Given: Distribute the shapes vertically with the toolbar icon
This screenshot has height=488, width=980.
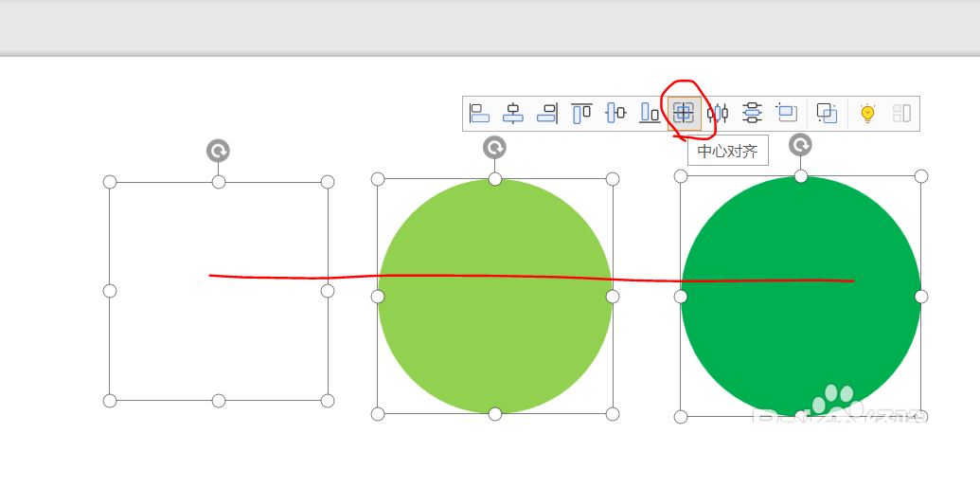Looking at the screenshot, I should [753, 114].
